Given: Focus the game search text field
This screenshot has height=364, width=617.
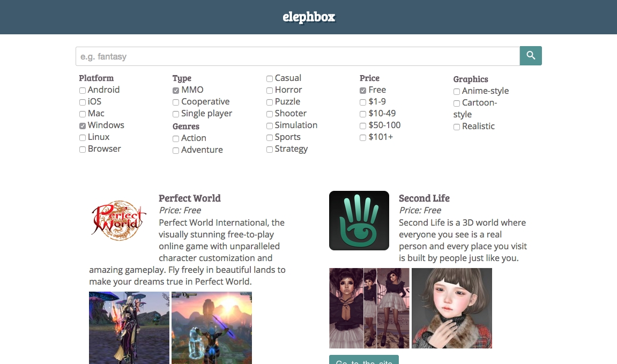Looking at the screenshot, I should pyautogui.click(x=298, y=56).
